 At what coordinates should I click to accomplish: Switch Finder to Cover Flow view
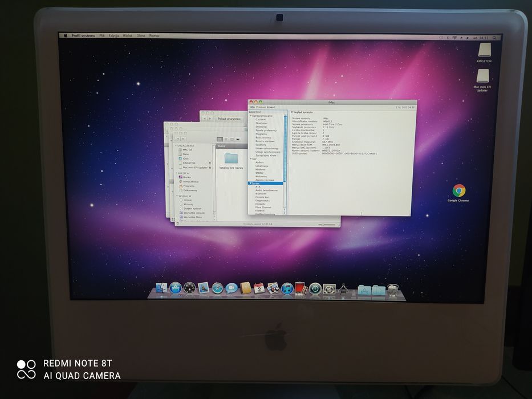[238, 139]
